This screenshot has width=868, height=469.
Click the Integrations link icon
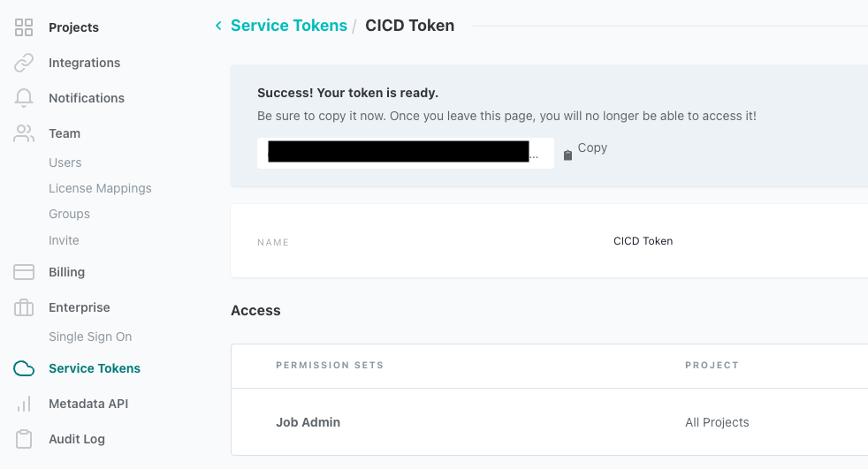pyautogui.click(x=24, y=63)
